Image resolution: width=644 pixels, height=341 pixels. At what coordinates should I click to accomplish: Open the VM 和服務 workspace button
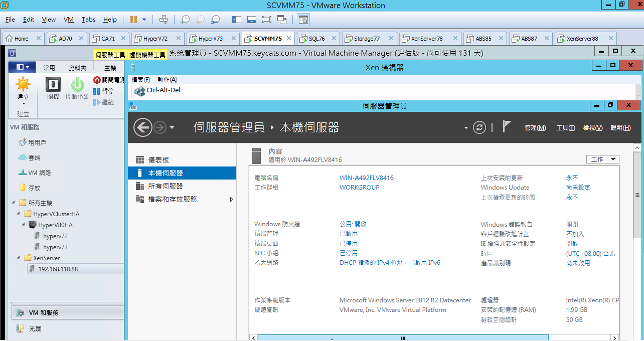[67, 312]
